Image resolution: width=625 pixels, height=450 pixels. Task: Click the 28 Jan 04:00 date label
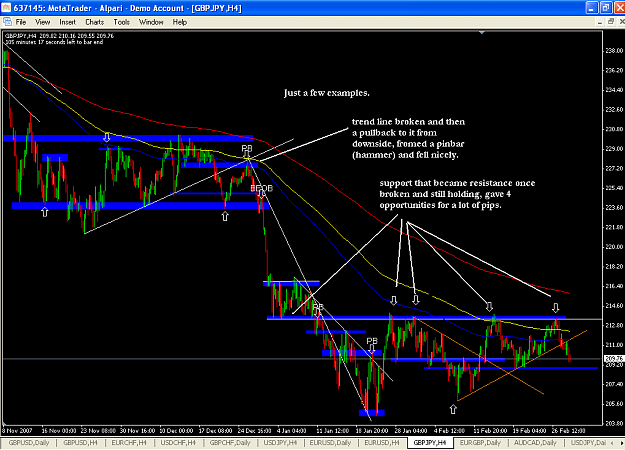[411, 431]
